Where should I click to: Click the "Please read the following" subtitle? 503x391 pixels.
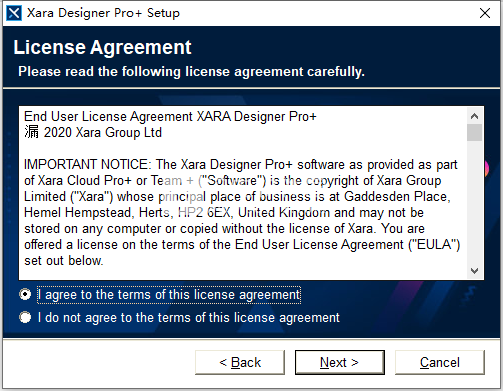(x=191, y=72)
